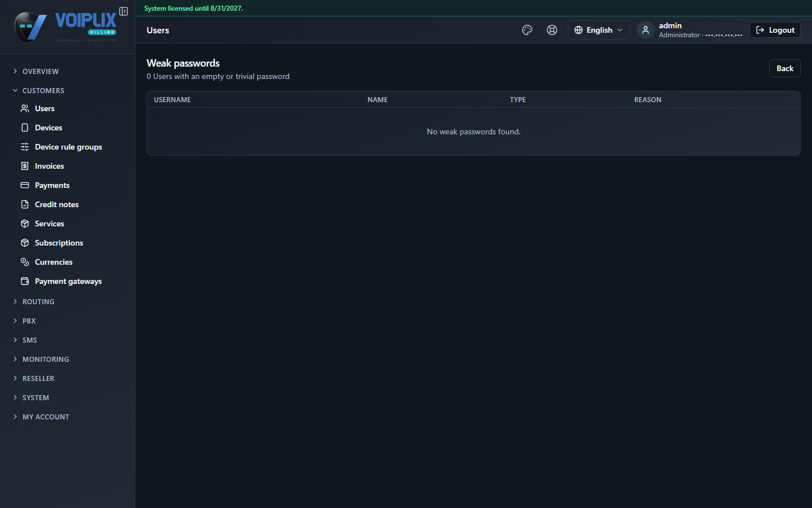812x508 pixels.
Task: Open the English language dropdown
Action: point(598,30)
